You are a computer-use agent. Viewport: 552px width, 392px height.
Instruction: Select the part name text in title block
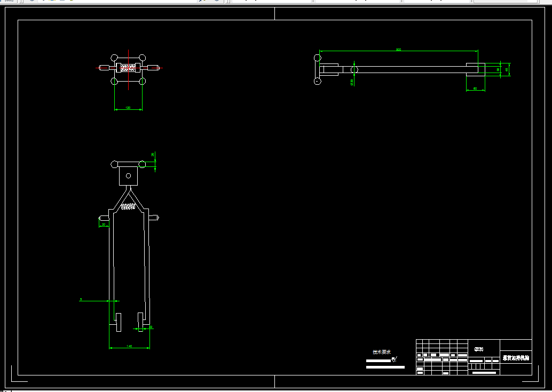(x=516, y=358)
